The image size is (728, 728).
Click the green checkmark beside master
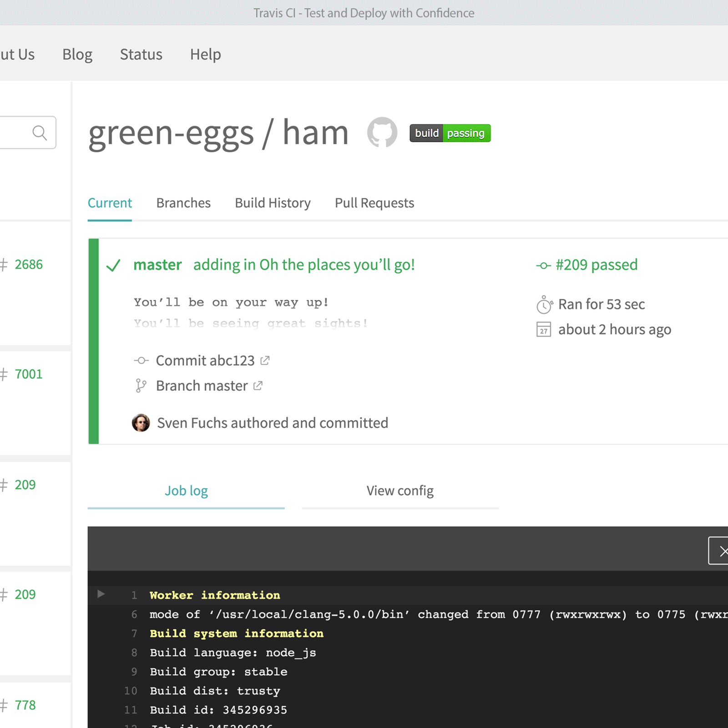tap(113, 265)
